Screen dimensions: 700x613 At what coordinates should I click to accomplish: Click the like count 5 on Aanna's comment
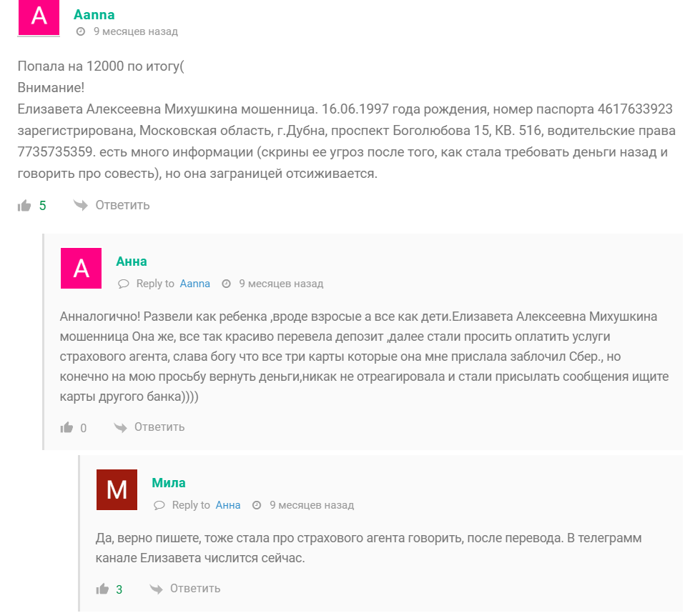(43, 206)
